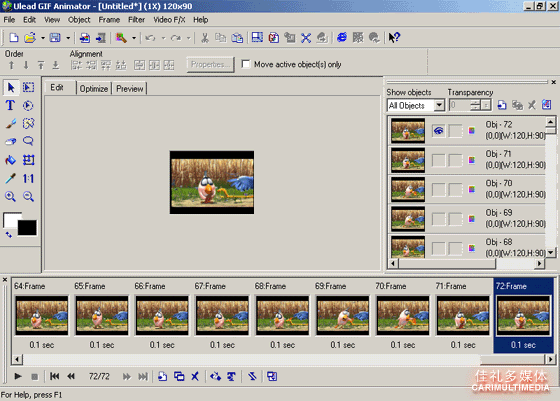The width and height of the screenshot is (560, 401).
Task: Toggle lock box for Obj - 72
Action: [455, 131]
